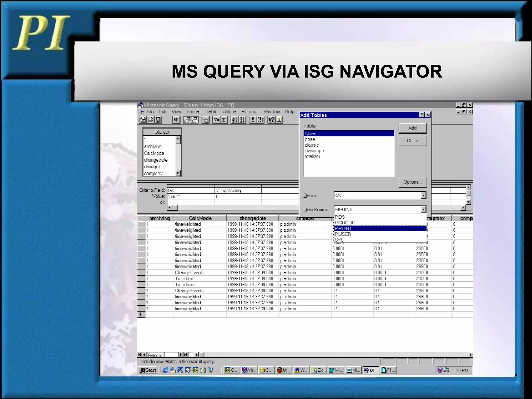532x399 pixels.
Task: Click the Sort Ascending A-Z icon
Action: (235, 120)
